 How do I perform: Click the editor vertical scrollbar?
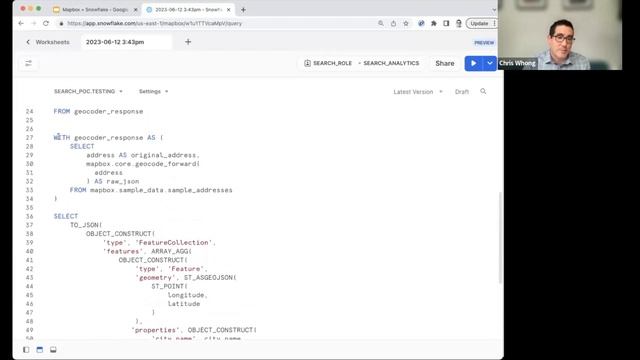coord(500,238)
